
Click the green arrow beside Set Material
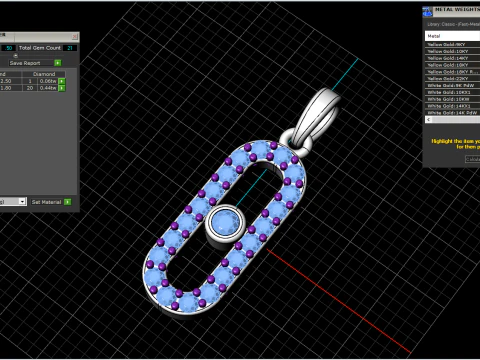click(68, 202)
